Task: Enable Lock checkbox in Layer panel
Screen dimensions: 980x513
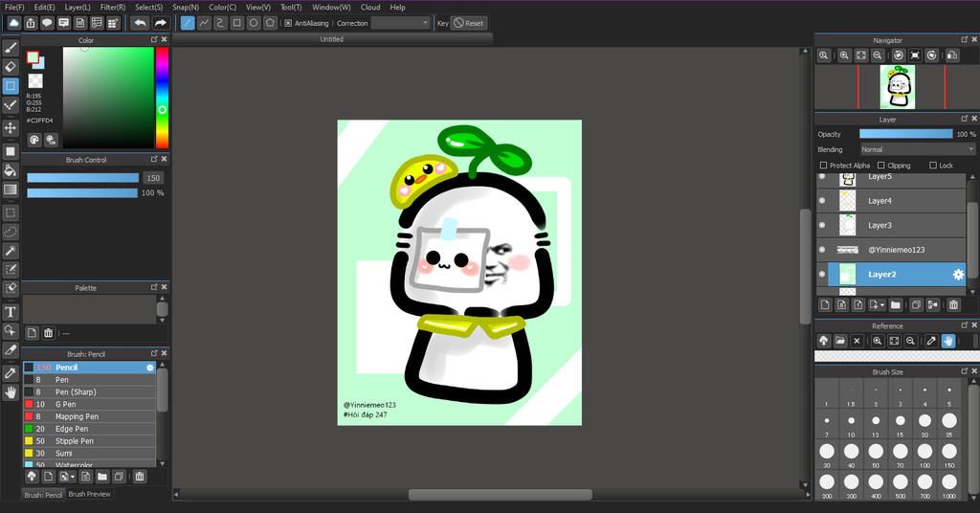Action: (x=932, y=166)
